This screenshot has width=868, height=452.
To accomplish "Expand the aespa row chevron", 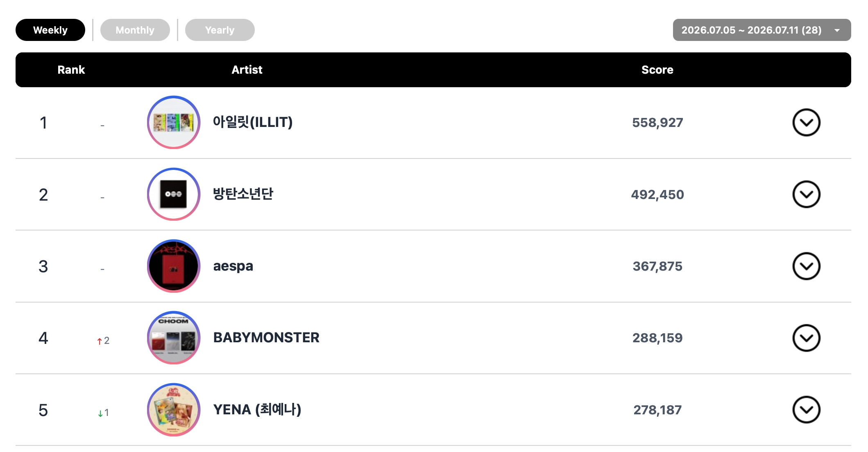I will pos(806,266).
